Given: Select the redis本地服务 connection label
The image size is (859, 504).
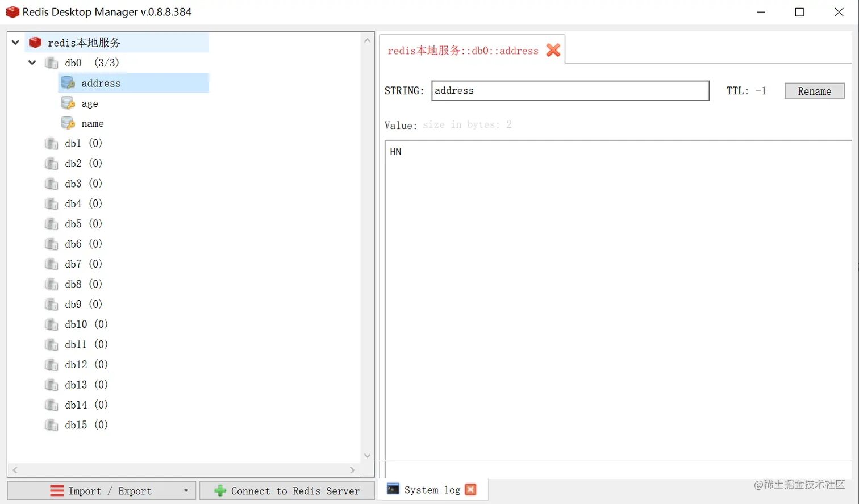Looking at the screenshot, I should click(x=84, y=43).
